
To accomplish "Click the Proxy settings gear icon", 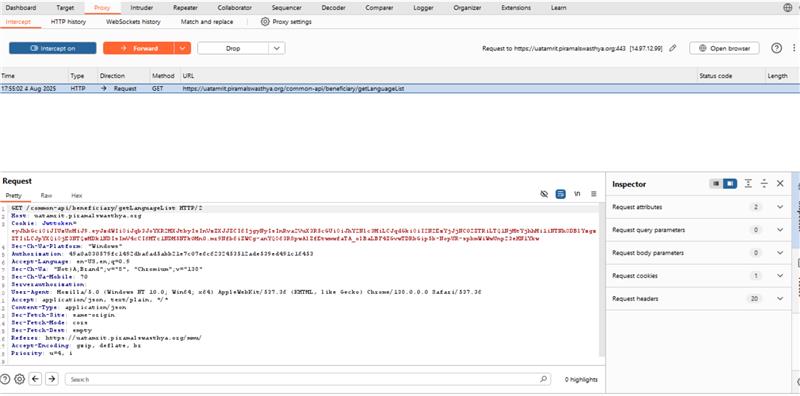I will click(x=265, y=22).
